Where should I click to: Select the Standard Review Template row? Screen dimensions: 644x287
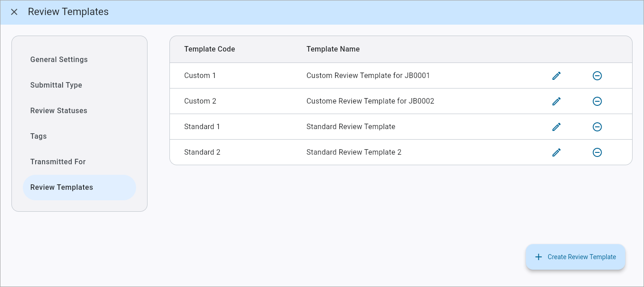click(351, 126)
